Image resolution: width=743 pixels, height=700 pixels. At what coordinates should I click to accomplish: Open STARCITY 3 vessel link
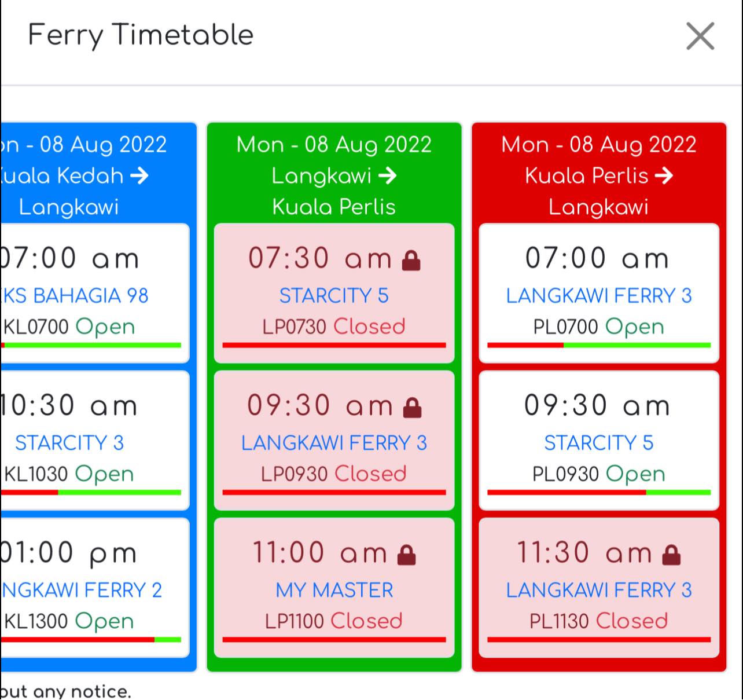pyautogui.click(x=69, y=443)
